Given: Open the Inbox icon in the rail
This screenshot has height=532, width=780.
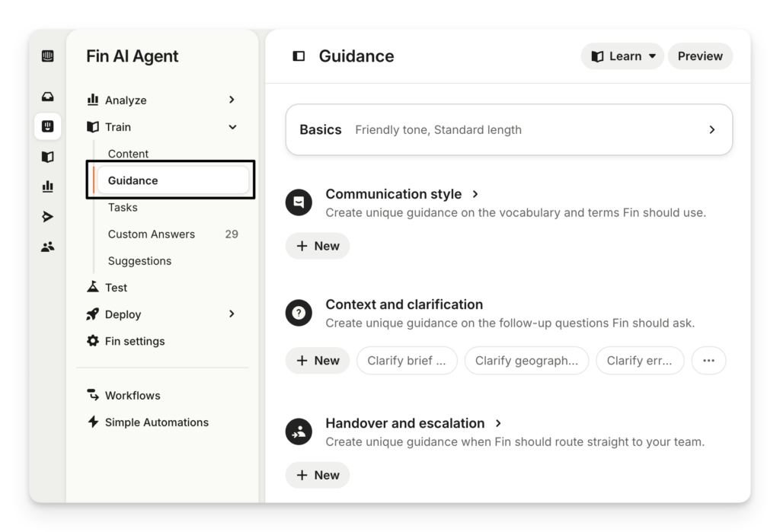Looking at the screenshot, I should click(48, 97).
